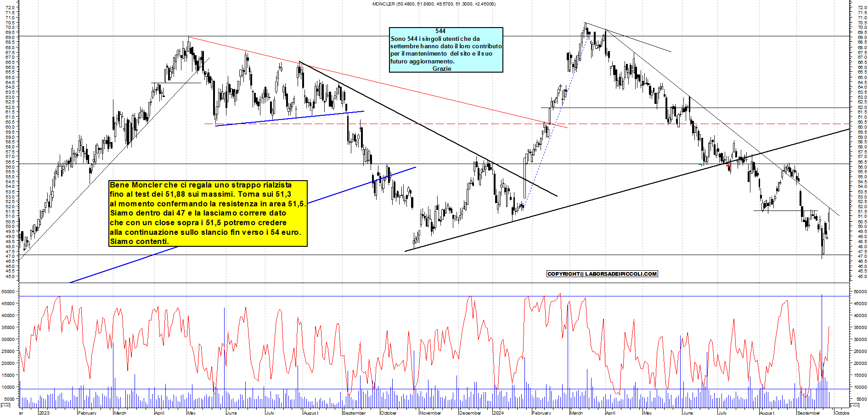The width and height of the screenshot is (868, 415).
Task: Click the COPYRIGHT@ LABORSADEIPICCOLI.COM label
Action: pyautogui.click(x=602, y=274)
